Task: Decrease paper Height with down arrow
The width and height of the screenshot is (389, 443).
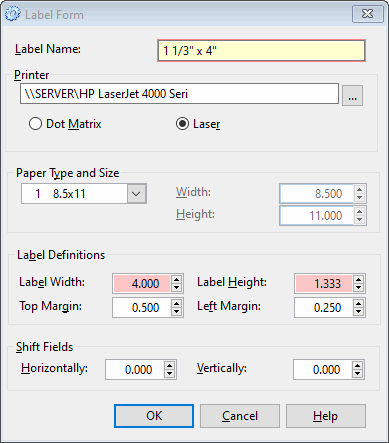Action: [359, 219]
